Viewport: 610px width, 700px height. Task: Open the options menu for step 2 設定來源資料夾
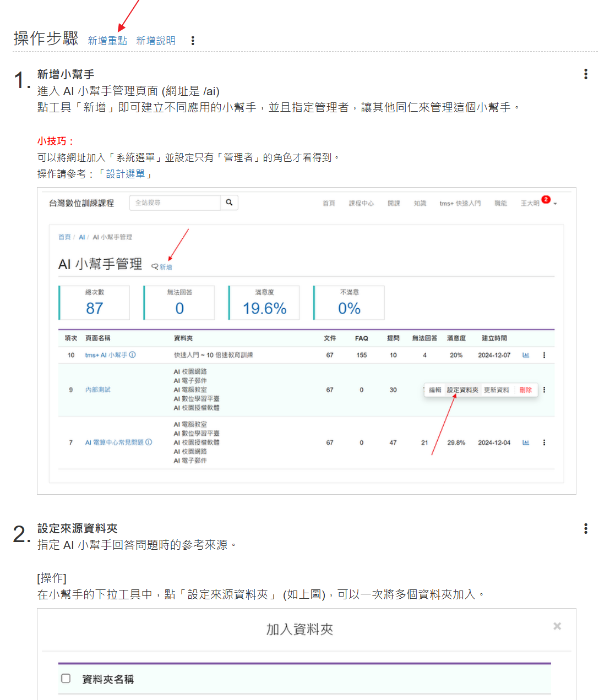tap(586, 529)
